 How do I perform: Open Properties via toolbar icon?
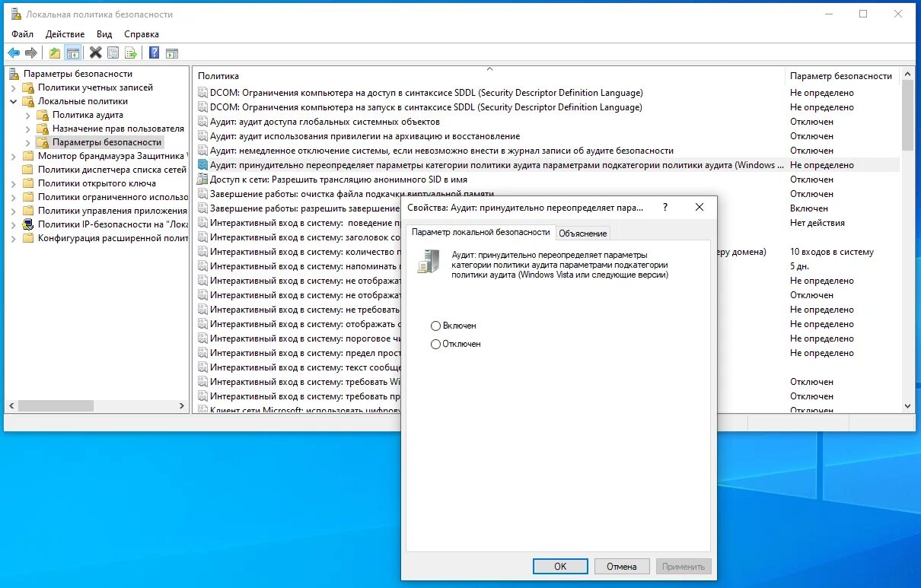[x=113, y=52]
